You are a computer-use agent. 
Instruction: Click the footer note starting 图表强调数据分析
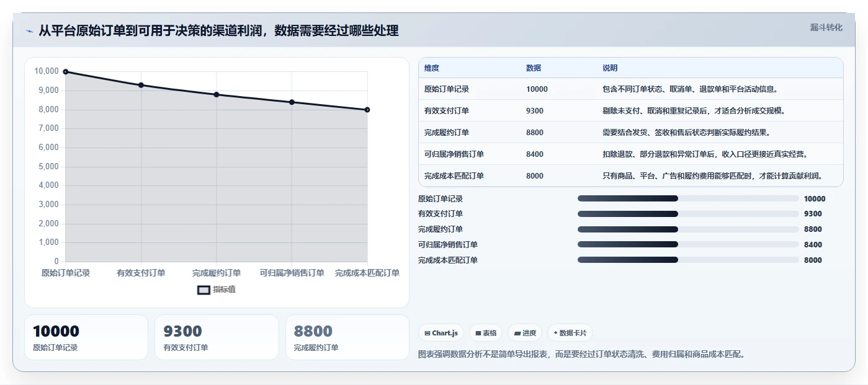pos(582,355)
